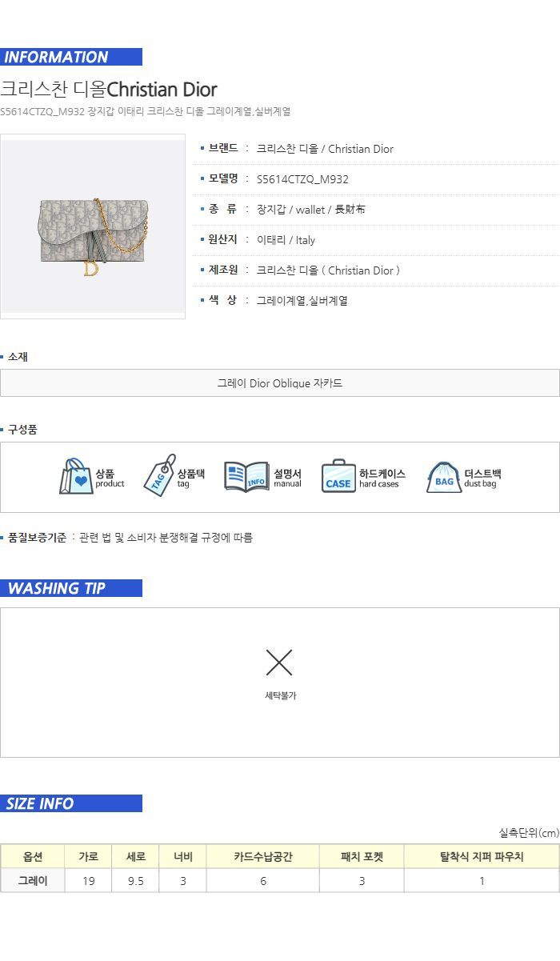Click the 카드수납공간 column header
The image size is (560, 961).
(263, 857)
